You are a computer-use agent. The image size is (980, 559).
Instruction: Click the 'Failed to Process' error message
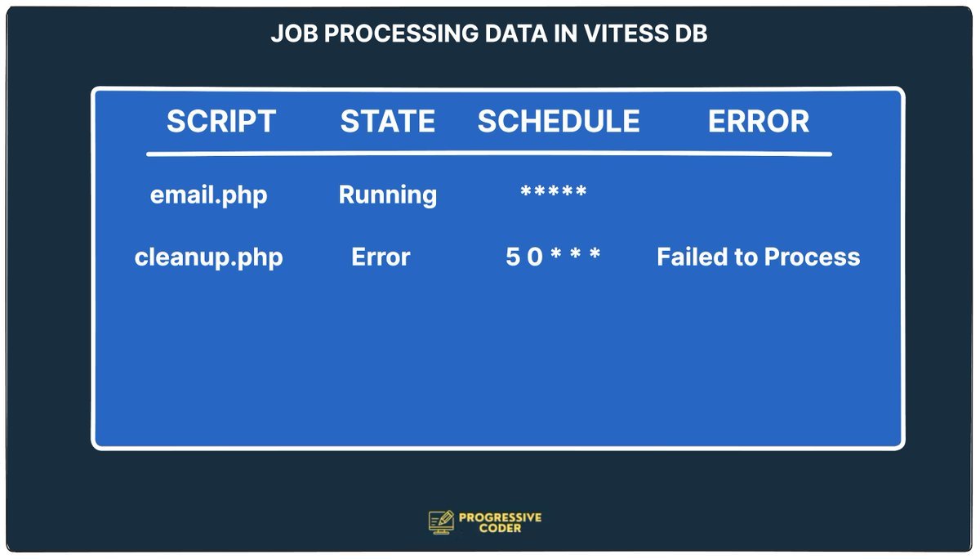(758, 257)
